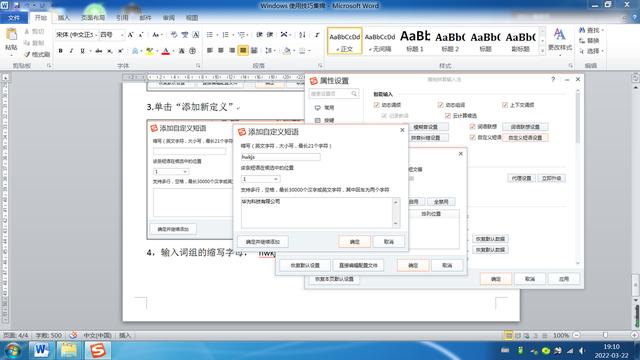
Task: Toggle the 云计算候选 checkbox
Action: (448, 116)
